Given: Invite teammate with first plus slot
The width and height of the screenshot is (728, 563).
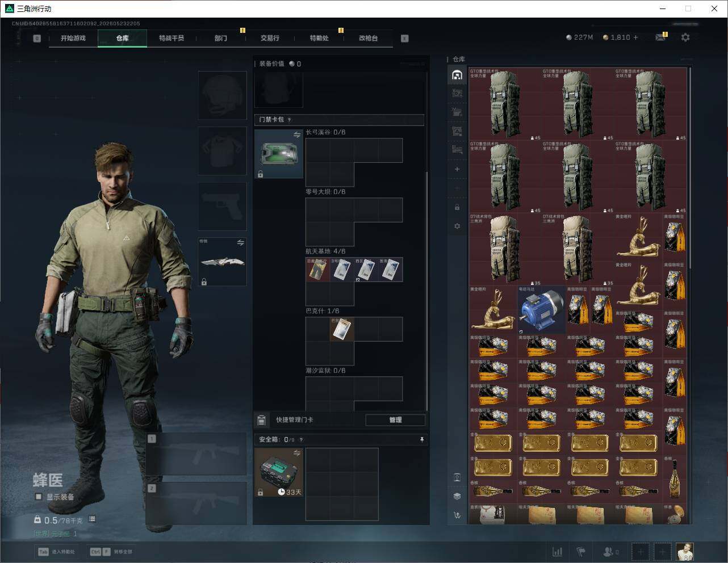Looking at the screenshot, I should tap(641, 552).
